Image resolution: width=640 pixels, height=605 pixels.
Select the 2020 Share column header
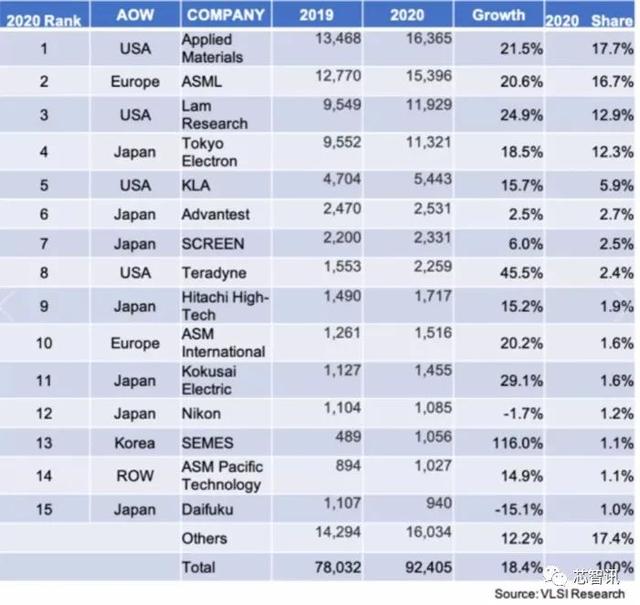coord(590,18)
